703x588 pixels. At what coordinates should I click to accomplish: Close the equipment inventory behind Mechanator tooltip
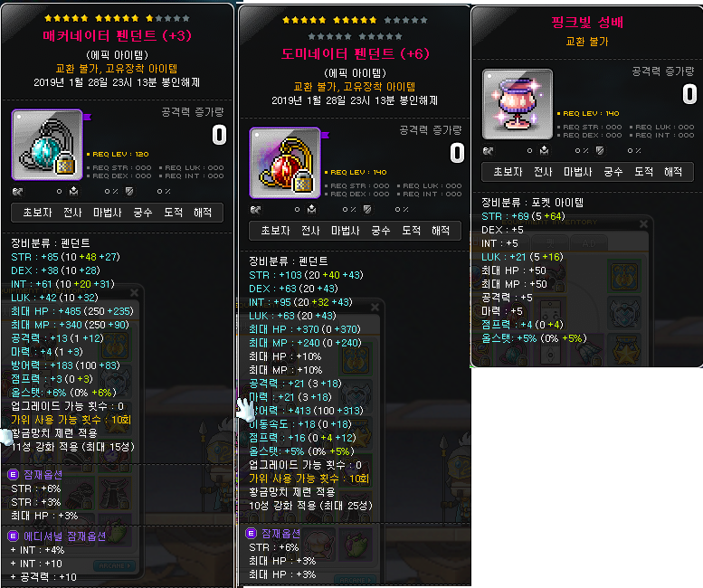tap(134, 293)
